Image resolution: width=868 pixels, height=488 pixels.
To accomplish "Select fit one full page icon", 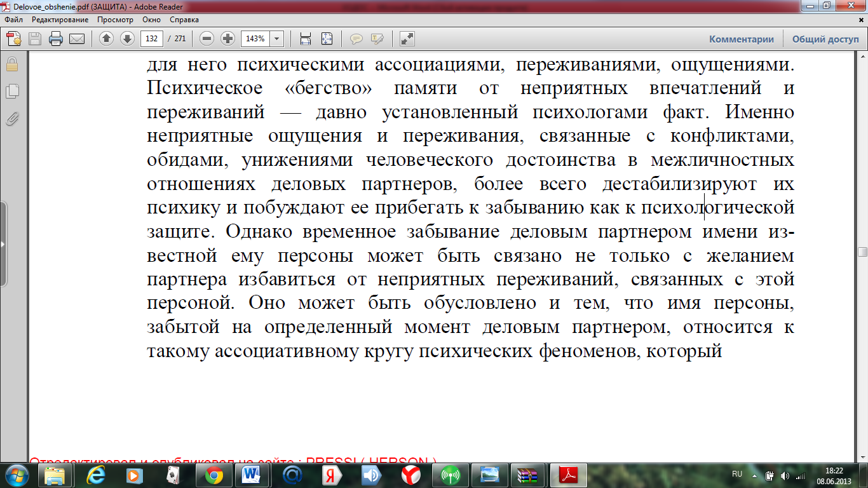I will tap(327, 39).
